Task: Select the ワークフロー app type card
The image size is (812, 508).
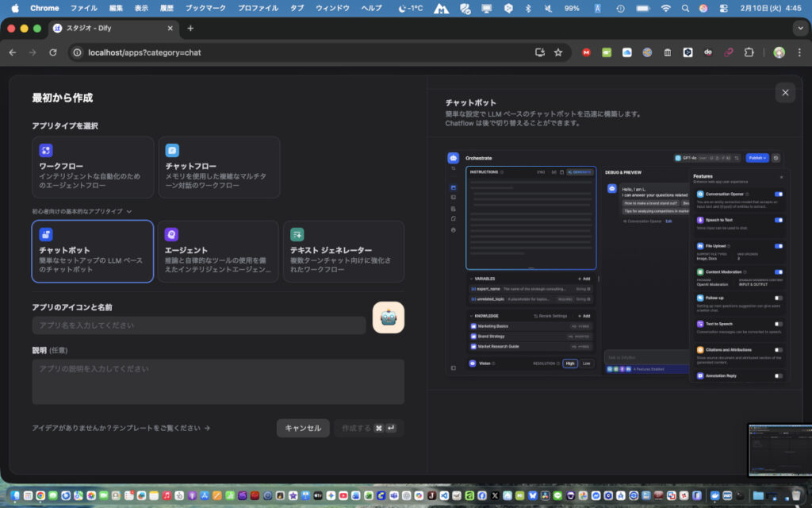Action: click(92, 167)
